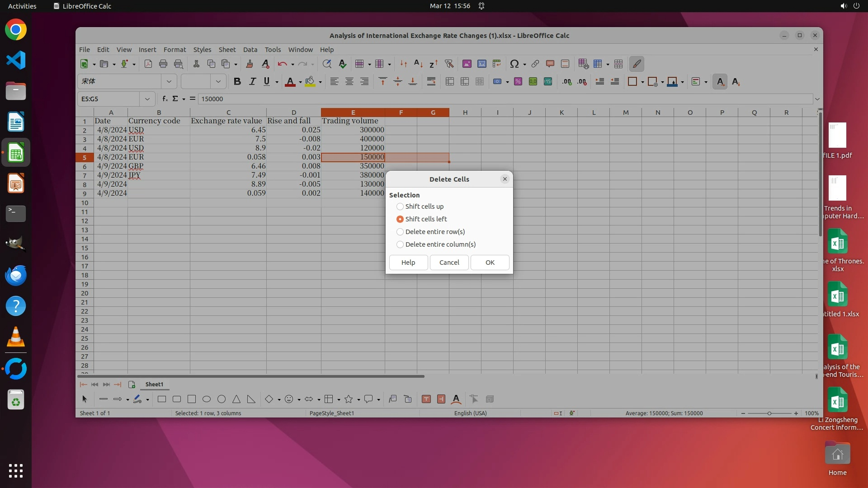Click the Sort Ascending icon

point(418,64)
